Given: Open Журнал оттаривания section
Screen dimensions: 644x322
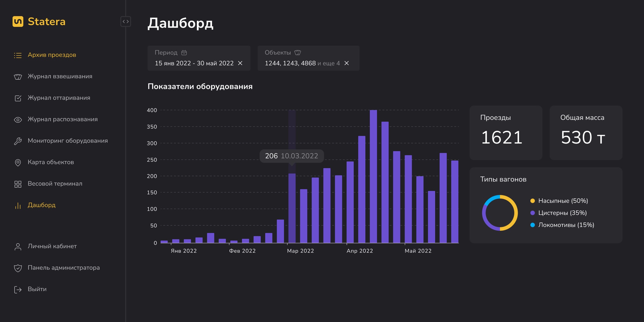Looking at the screenshot, I should [x=59, y=98].
